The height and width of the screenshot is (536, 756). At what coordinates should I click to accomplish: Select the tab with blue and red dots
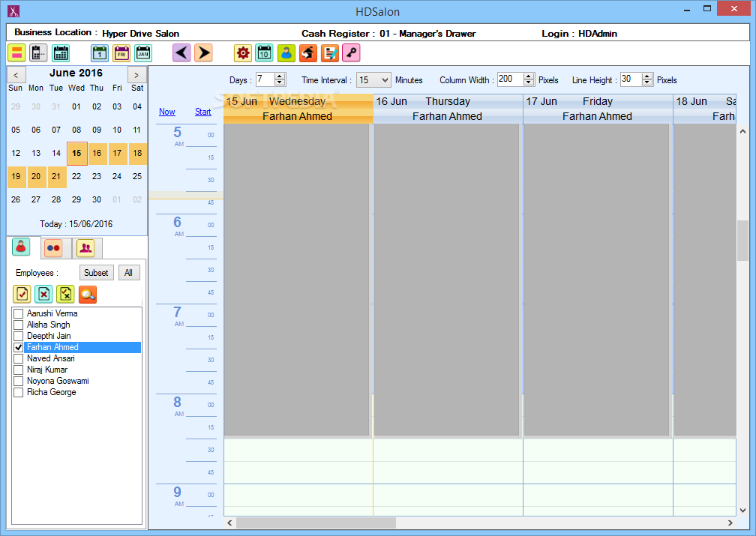point(53,248)
